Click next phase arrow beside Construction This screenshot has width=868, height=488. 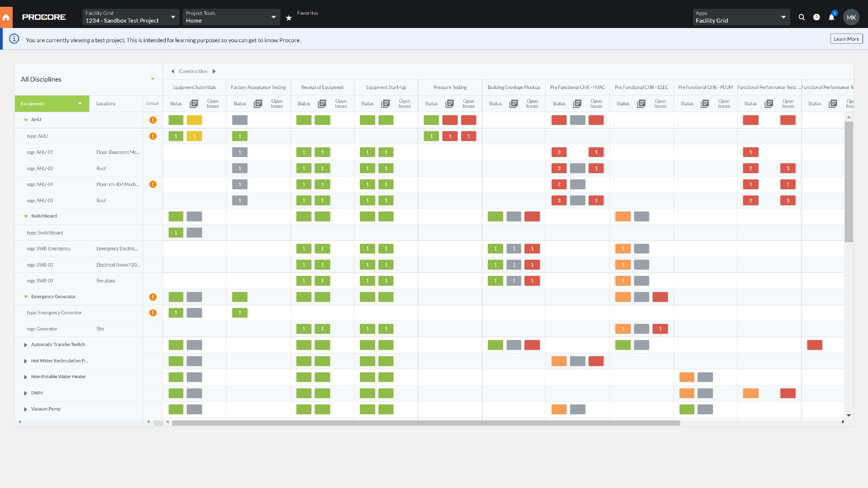(x=214, y=71)
